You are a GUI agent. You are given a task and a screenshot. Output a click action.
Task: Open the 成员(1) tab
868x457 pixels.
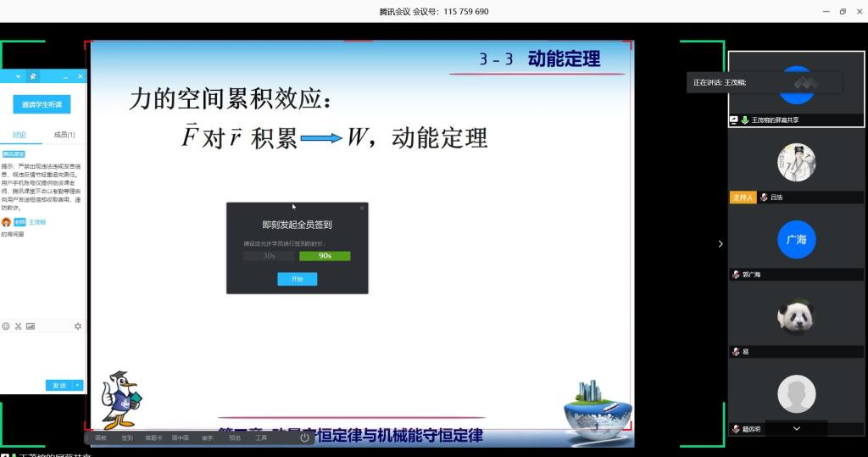point(64,135)
